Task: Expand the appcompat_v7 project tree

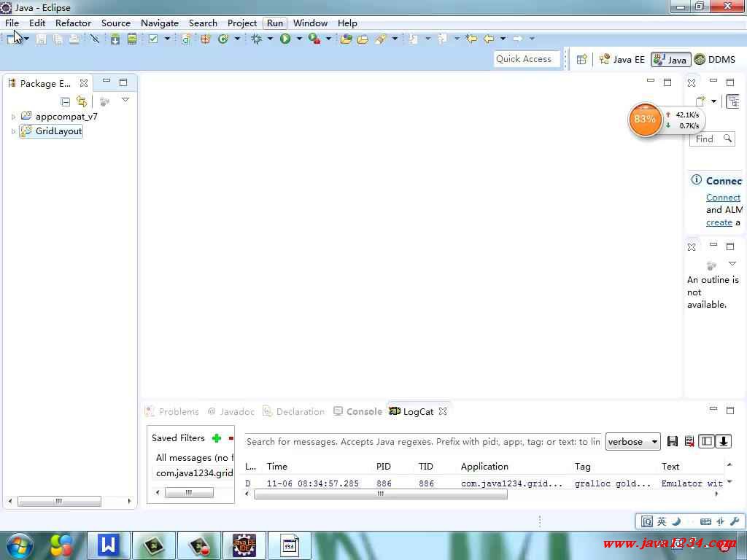Action: (13, 117)
